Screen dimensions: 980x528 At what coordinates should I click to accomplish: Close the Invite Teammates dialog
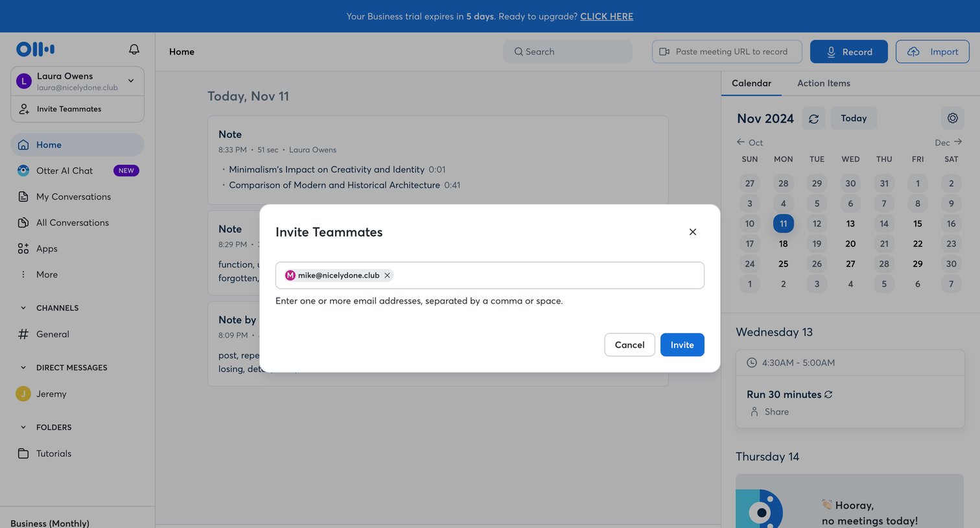point(692,232)
